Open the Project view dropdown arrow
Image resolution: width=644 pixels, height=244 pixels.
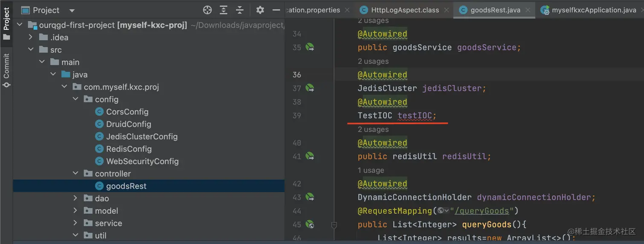[72, 11]
